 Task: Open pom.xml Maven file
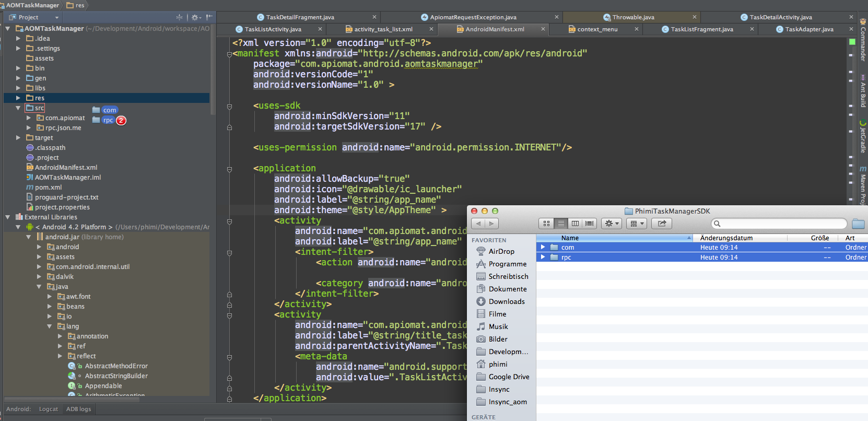(44, 188)
